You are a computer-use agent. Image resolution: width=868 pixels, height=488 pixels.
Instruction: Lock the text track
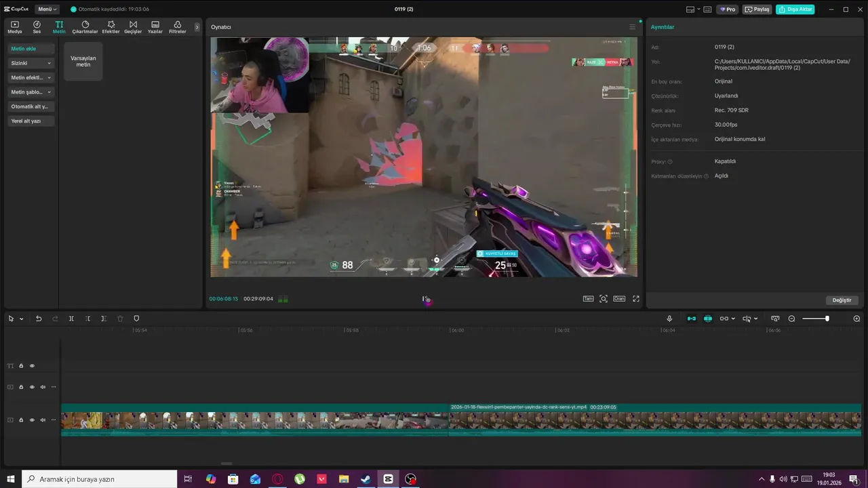(21, 366)
